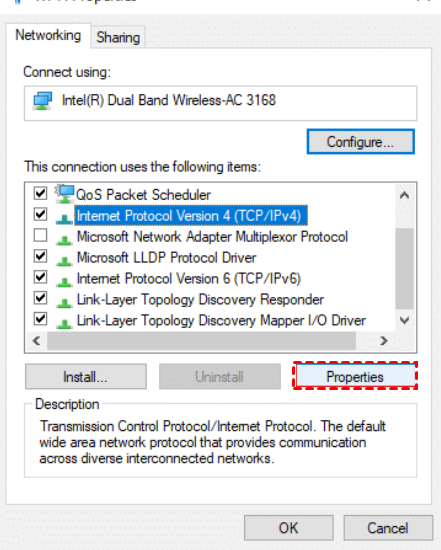
Task: Switch to the Sharing tab
Action: (118, 37)
